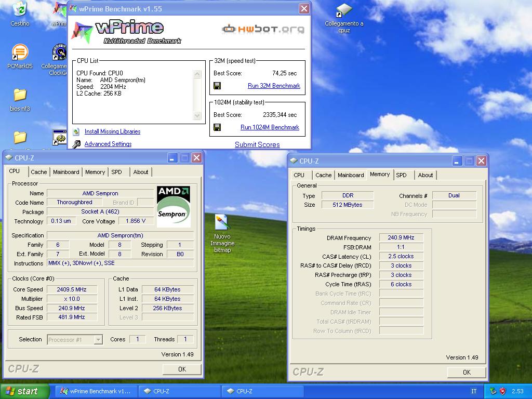532x399 pixels.
Task: Click the memory Size value 512 MBytes
Action: coord(348,205)
